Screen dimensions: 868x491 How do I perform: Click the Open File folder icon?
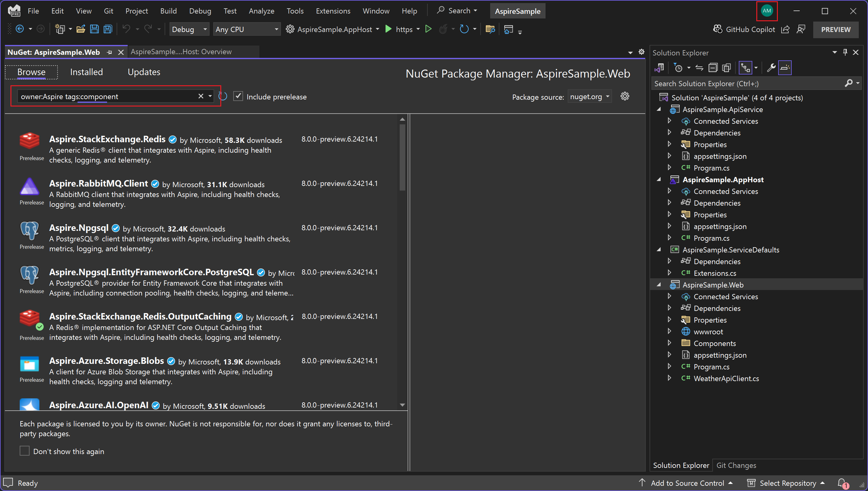coord(81,29)
